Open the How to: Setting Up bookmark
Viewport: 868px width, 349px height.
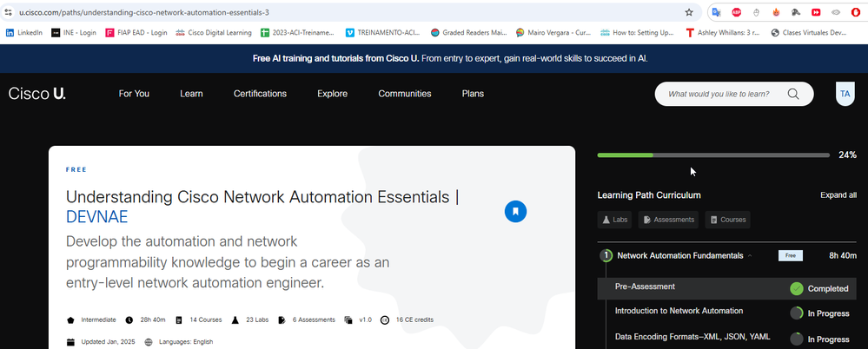[639, 33]
